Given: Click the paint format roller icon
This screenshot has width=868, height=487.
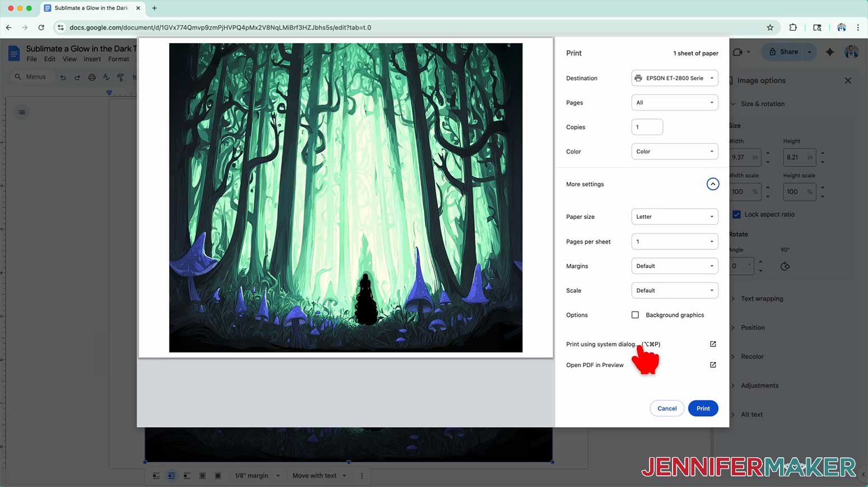Looking at the screenshot, I should pos(120,77).
